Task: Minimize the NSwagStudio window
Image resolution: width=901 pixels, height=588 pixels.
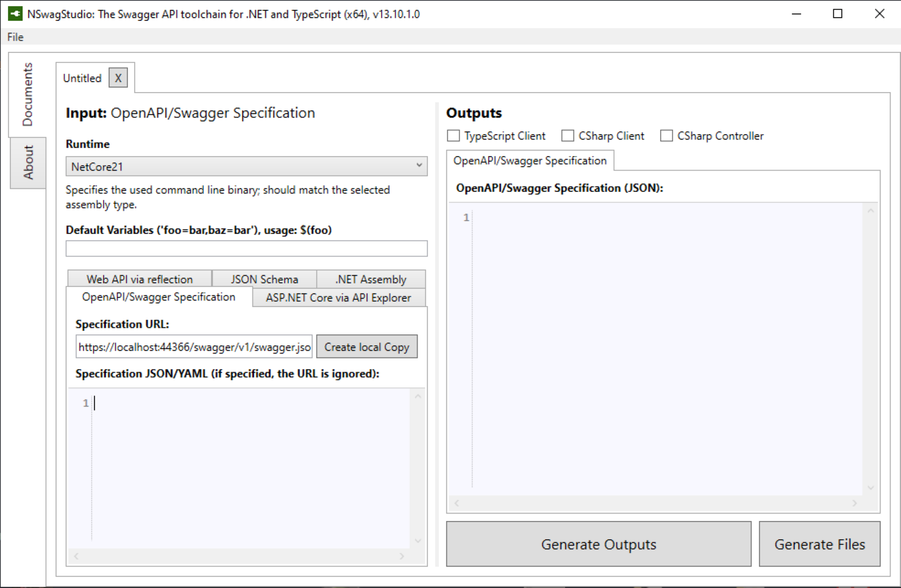Action: point(796,13)
